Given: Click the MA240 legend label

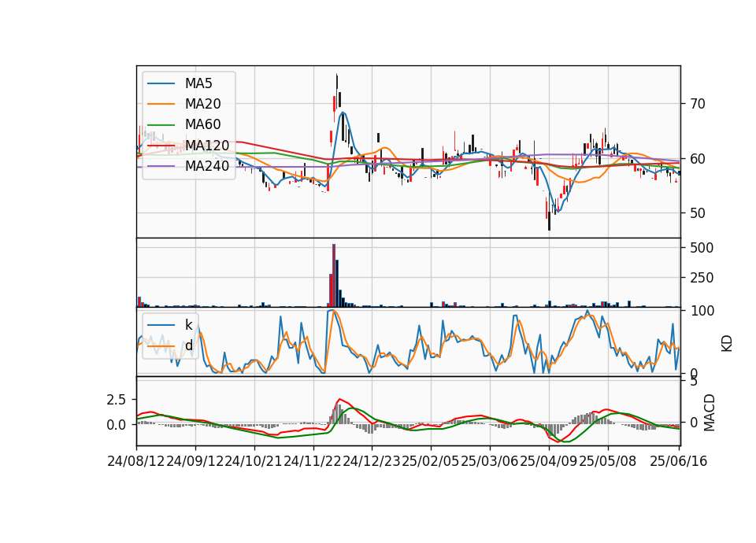Looking at the screenshot, I should pyautogui.click(x=207, y=166).
